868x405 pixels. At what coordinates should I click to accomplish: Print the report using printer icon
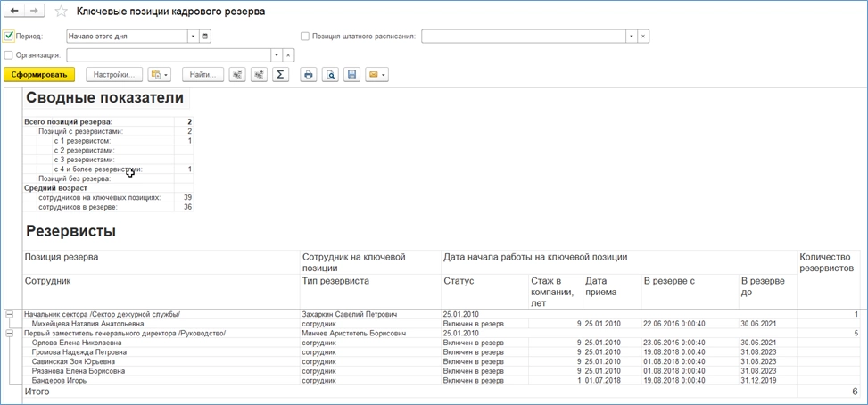pyautogui.click(x=309, y=75)
